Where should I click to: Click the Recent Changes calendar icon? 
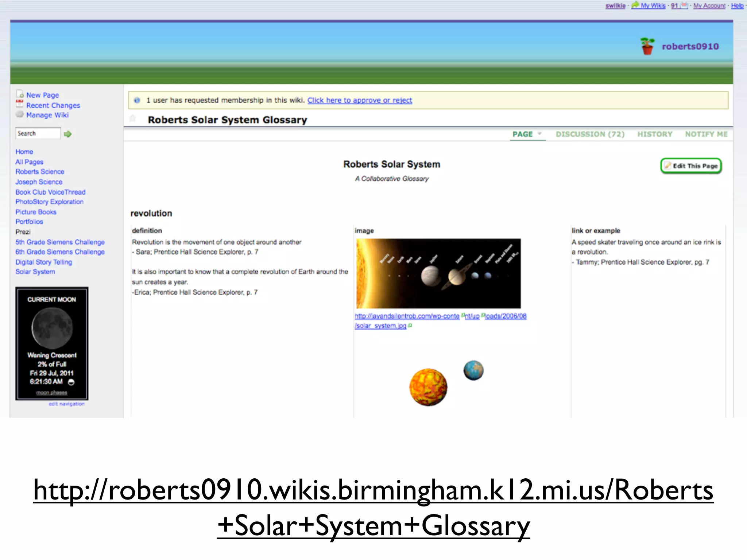(20, 104)
